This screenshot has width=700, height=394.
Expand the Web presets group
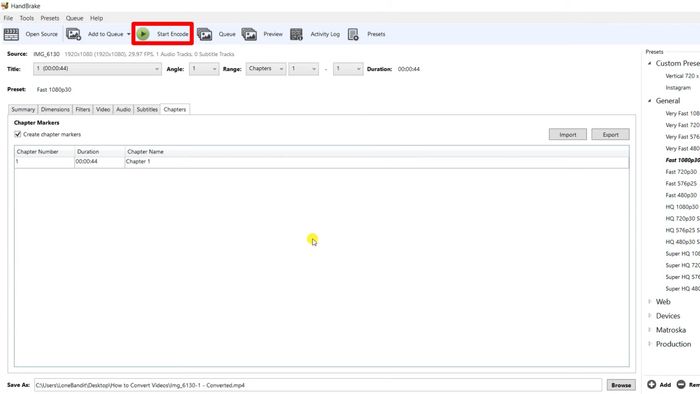pos(650,302)
